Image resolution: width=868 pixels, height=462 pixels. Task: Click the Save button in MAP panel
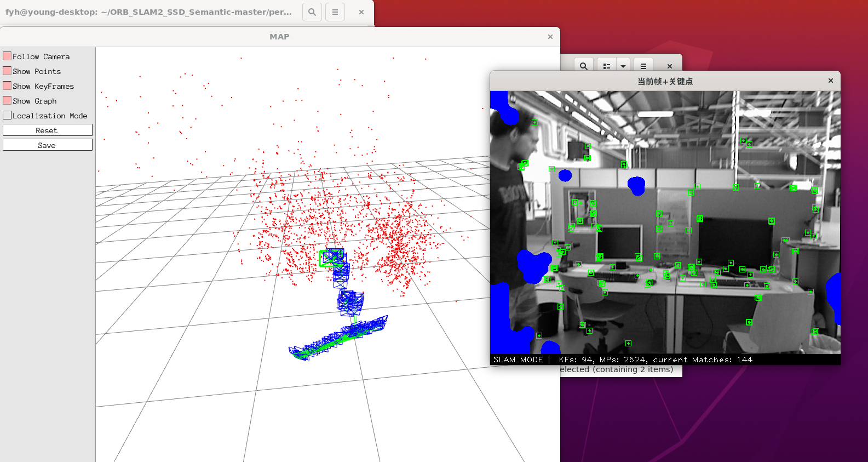point(48,145)
